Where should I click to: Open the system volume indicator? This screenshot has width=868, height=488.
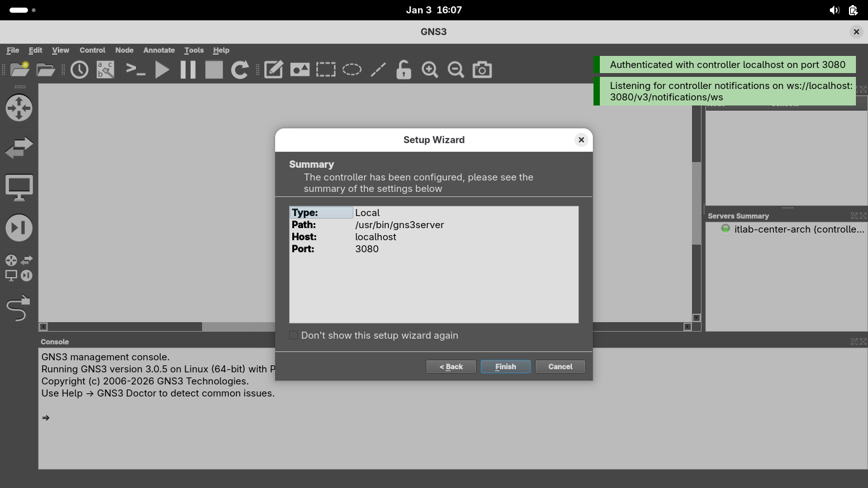[x=834, y=10]
